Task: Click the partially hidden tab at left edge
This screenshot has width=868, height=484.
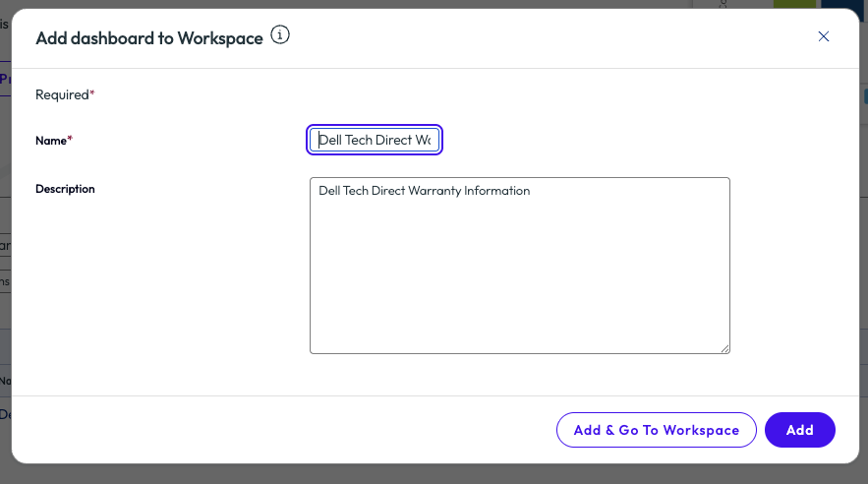Action: (4, 79)
